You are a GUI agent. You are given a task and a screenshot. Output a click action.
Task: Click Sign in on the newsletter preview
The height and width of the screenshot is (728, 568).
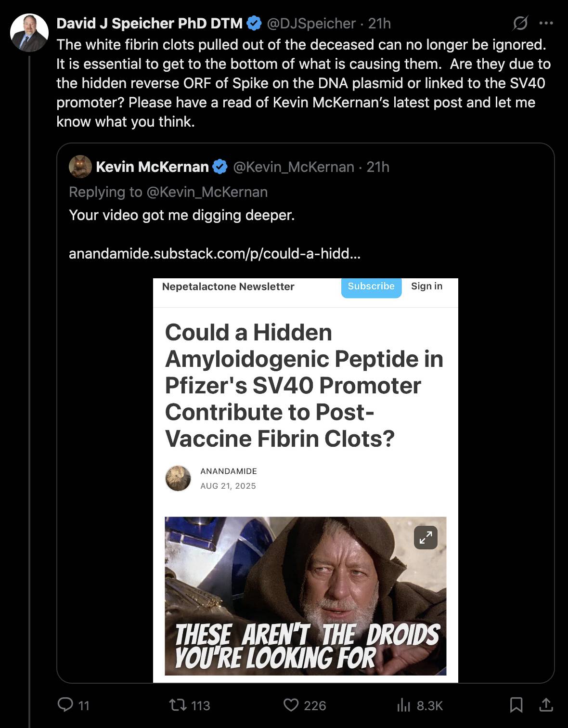pos(426,286)
